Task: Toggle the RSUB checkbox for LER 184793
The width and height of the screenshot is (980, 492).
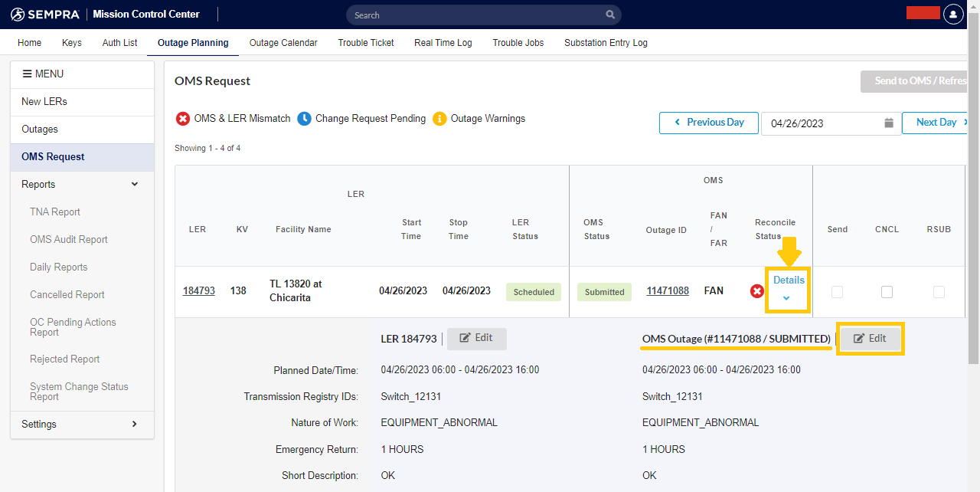Action: [939, 292]
